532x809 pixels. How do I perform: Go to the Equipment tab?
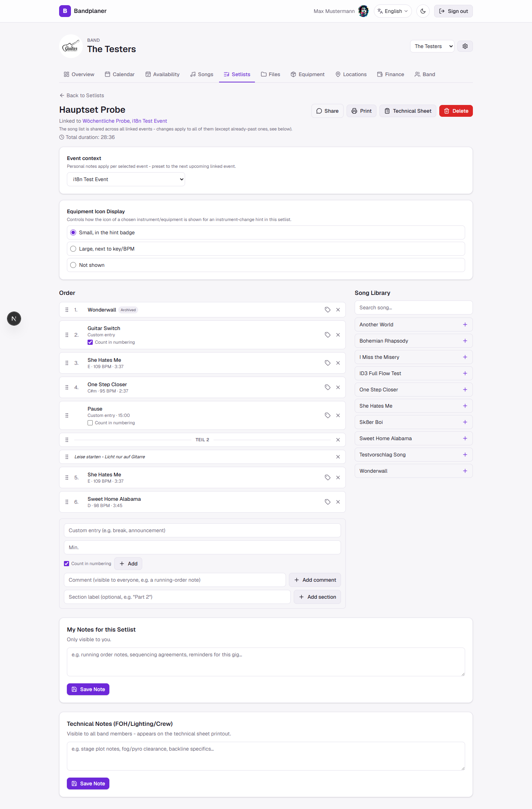307,74
